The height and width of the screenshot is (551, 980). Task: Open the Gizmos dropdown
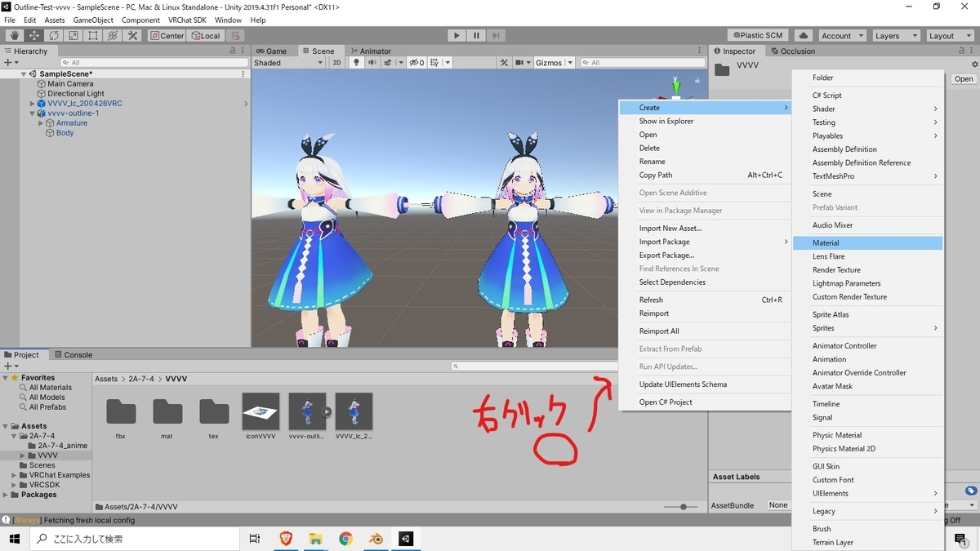555,63
